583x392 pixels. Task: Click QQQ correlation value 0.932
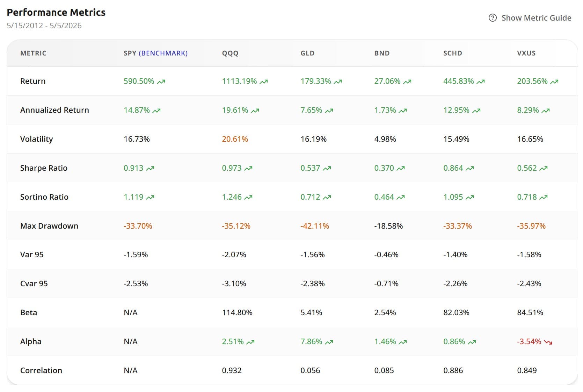click(232, 370)
